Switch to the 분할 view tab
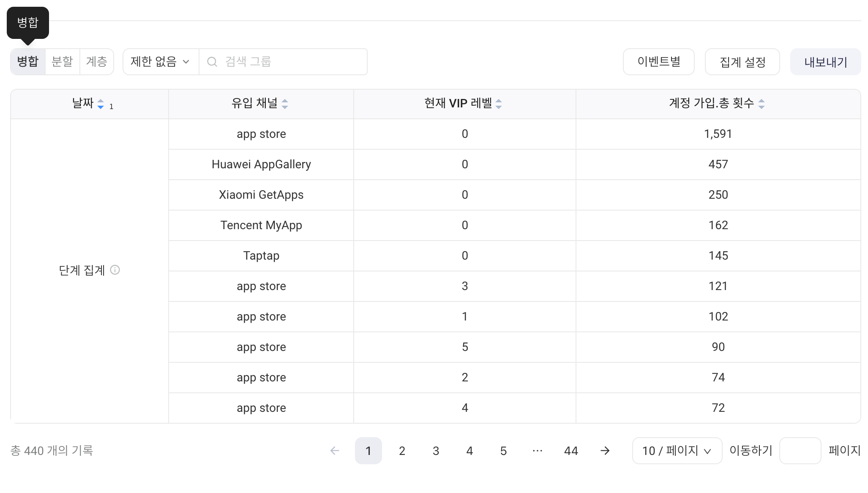Viewport: 868px width, 493px height. [62, 62]
